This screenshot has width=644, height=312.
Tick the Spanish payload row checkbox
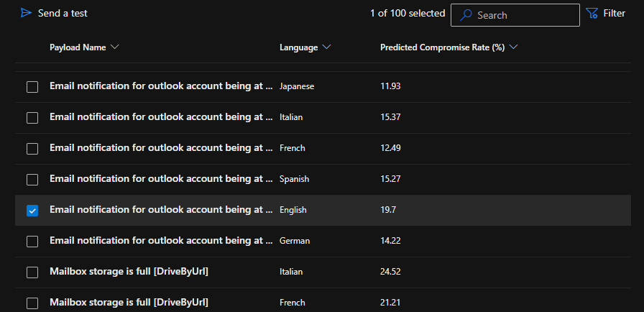(x=32, y=179)
